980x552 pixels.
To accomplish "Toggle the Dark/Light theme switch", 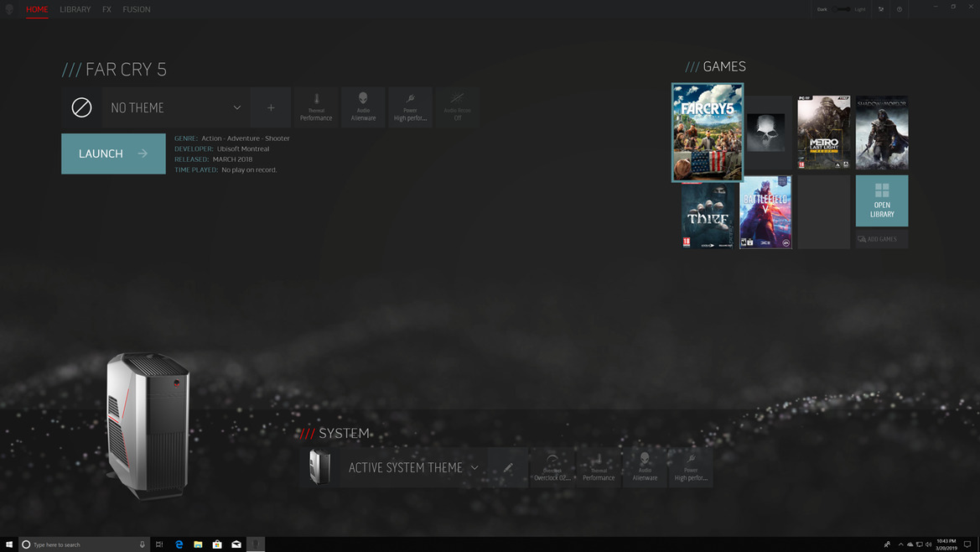I will pyautogui.click(x=842, y=9).
